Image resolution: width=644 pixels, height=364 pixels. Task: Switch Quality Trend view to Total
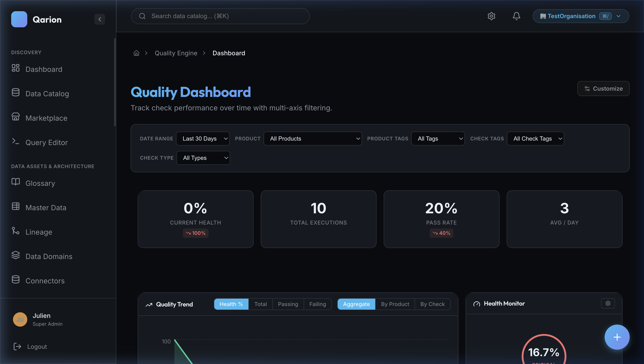pyautogui.click(x=261, y=304)
